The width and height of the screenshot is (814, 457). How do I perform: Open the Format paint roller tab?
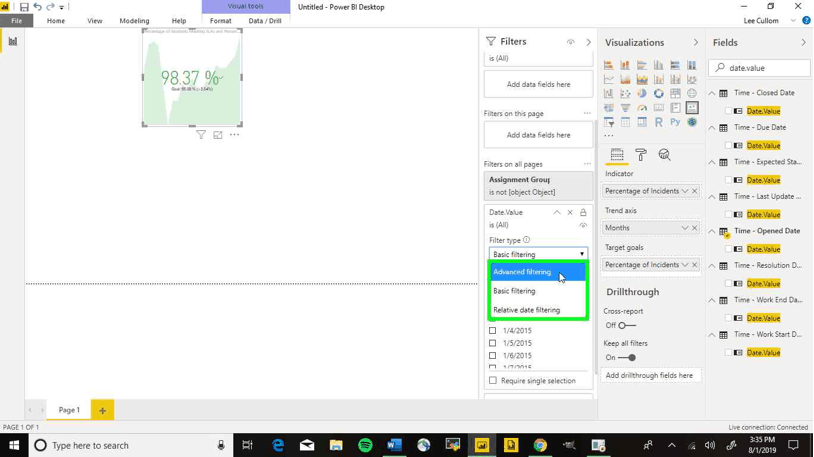[x=641, y=155]
